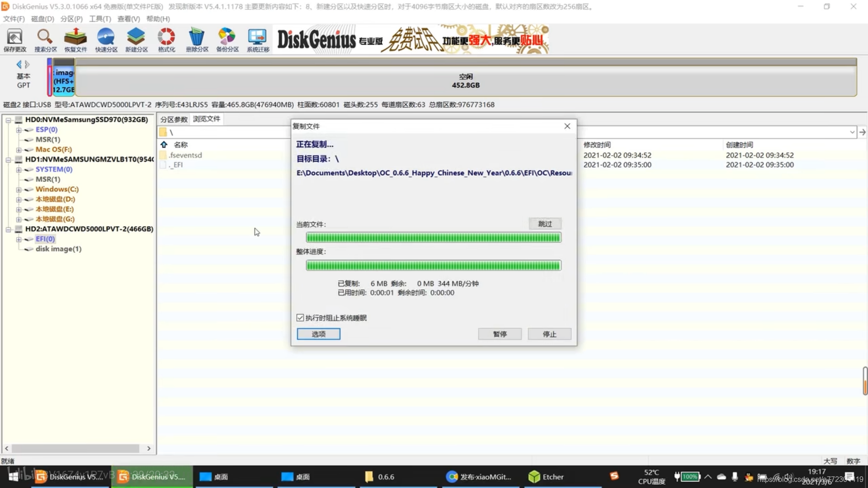
Task: Click the path input field showing backslash
Action: coord(506,132)
